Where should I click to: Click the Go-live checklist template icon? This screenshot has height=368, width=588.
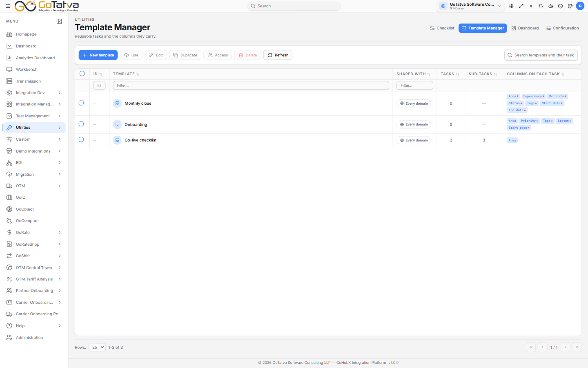(117, 140)
